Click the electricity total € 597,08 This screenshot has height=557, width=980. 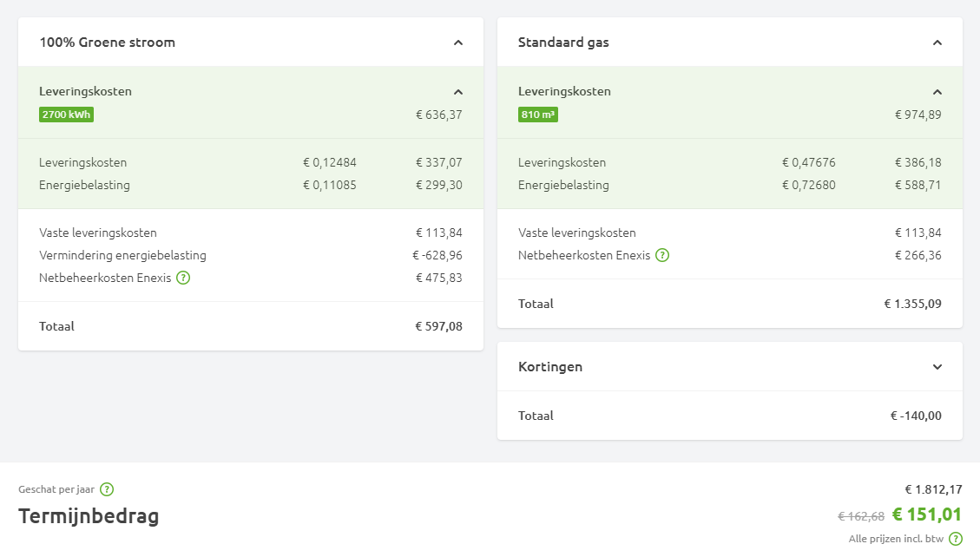click(x=438, y=327)
